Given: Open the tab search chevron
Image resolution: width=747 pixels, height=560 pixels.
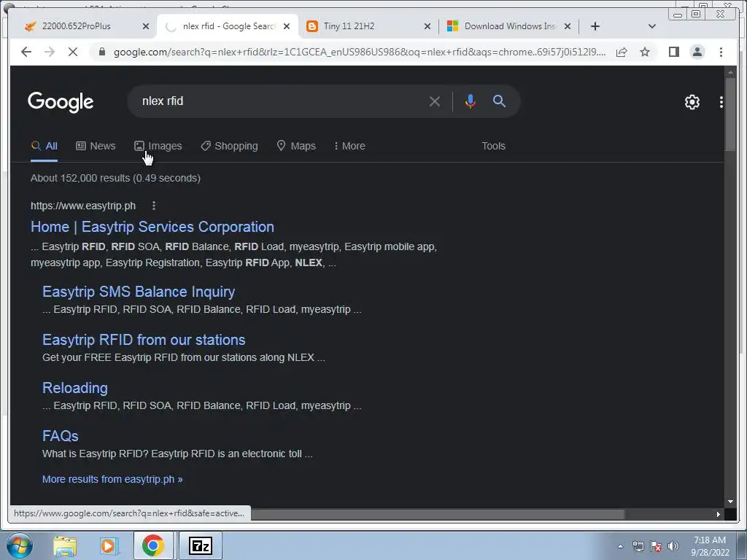Looking at the screenshot, I should [651, 26].
